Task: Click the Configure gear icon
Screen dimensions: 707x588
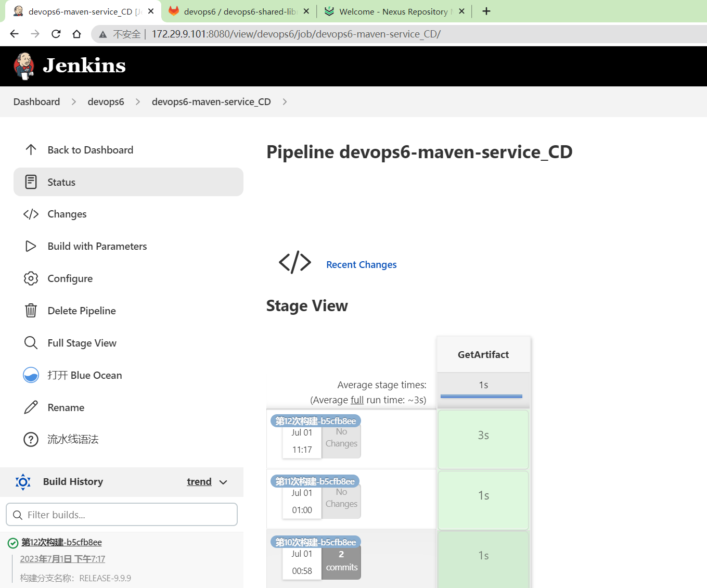Action: click(x=31, y=278)
